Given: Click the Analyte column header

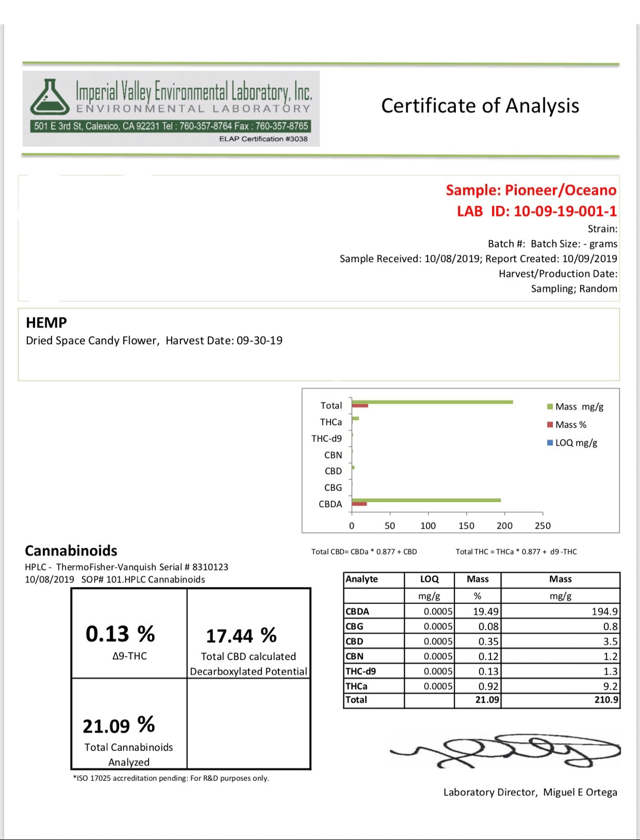Looking at the screenshot, I should tap(361, 579).
